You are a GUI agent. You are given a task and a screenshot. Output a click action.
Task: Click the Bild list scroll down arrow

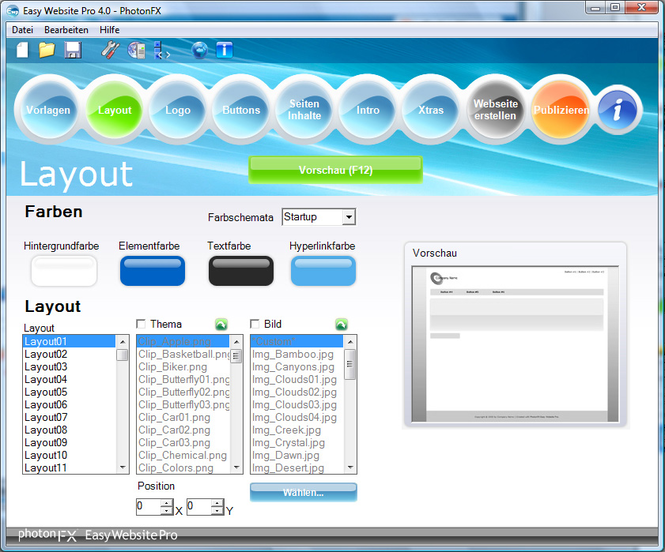coord(350,467)
